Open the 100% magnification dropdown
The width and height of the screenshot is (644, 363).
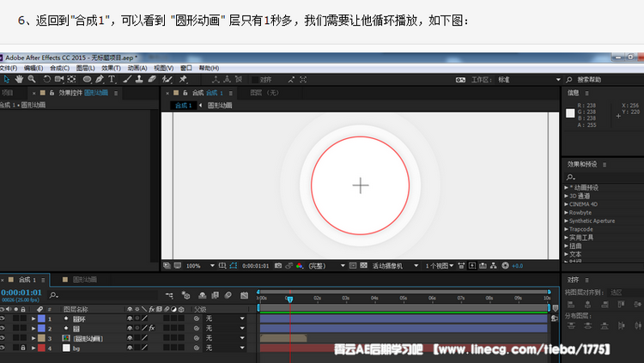pos(200,266)
